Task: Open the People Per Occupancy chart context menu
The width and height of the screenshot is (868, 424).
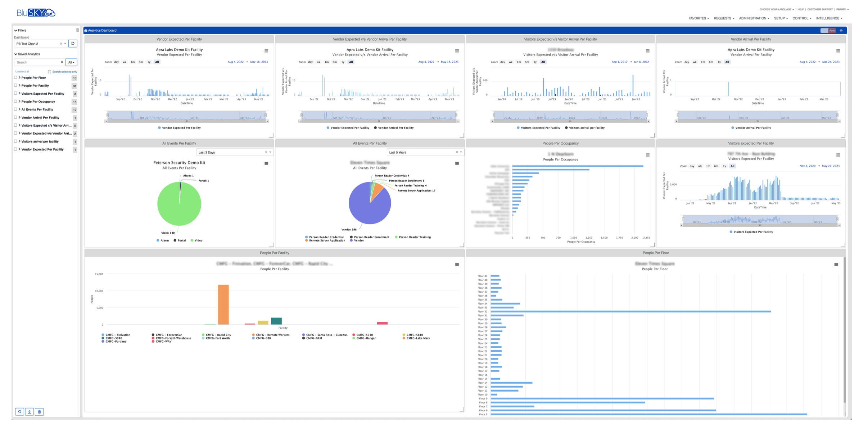Action: click(x=648, y=155)
